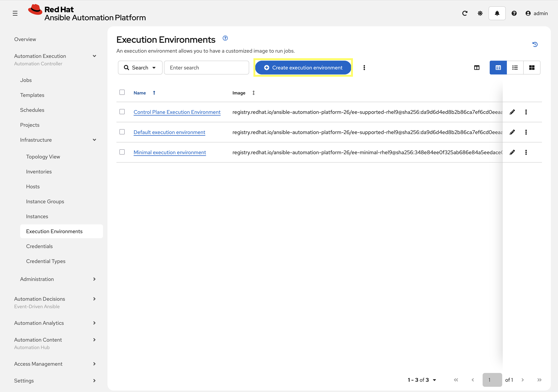Navigate to Instance Groups
The image size is (558, 392).
tap(45, 201)
